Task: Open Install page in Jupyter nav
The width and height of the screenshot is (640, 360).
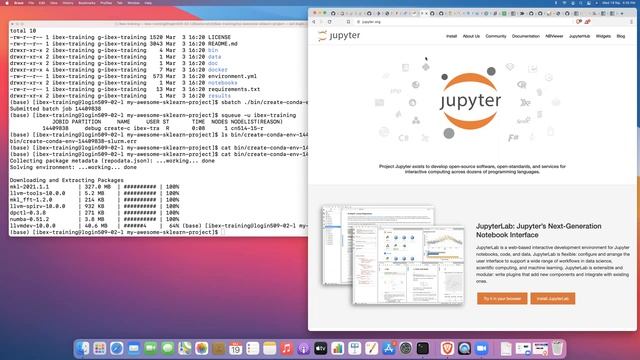Action: tap(451, 36)
